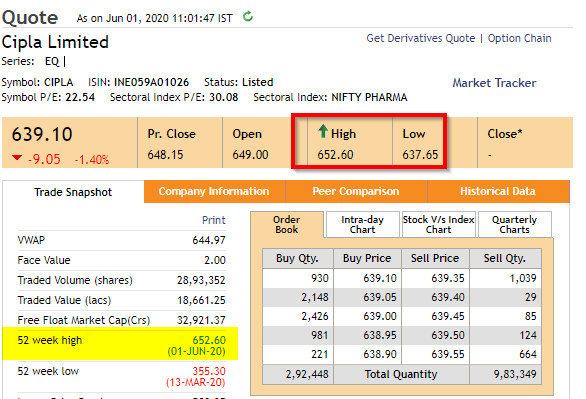The width and height of the screenshot is (586, 399).
Task: Click the Traded Value 18,661.25
Action: [x=201, y=300]
